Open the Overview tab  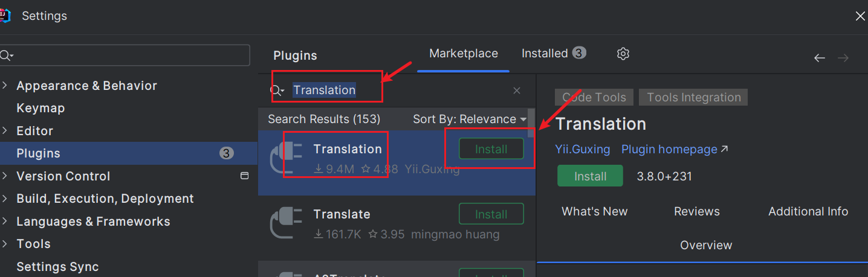point(706,246)
